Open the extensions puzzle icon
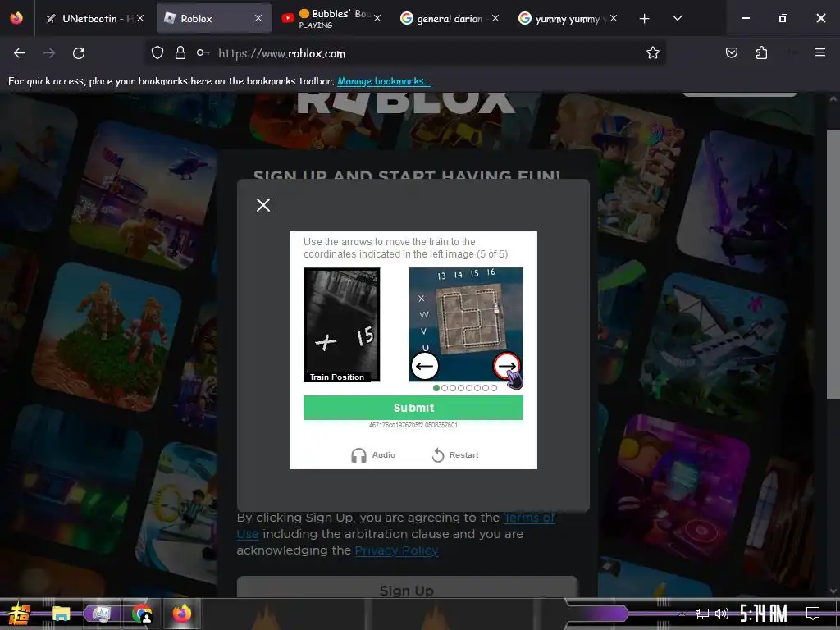Image resolution: width=840 pixels, height=630 pixels. 761,52
